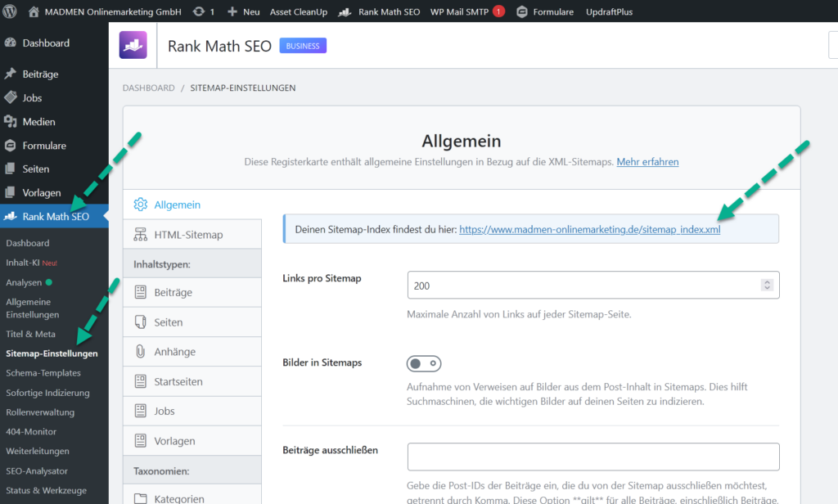
Task: Open the Vorlagen content type tab
Action: (x=192, y=441)
